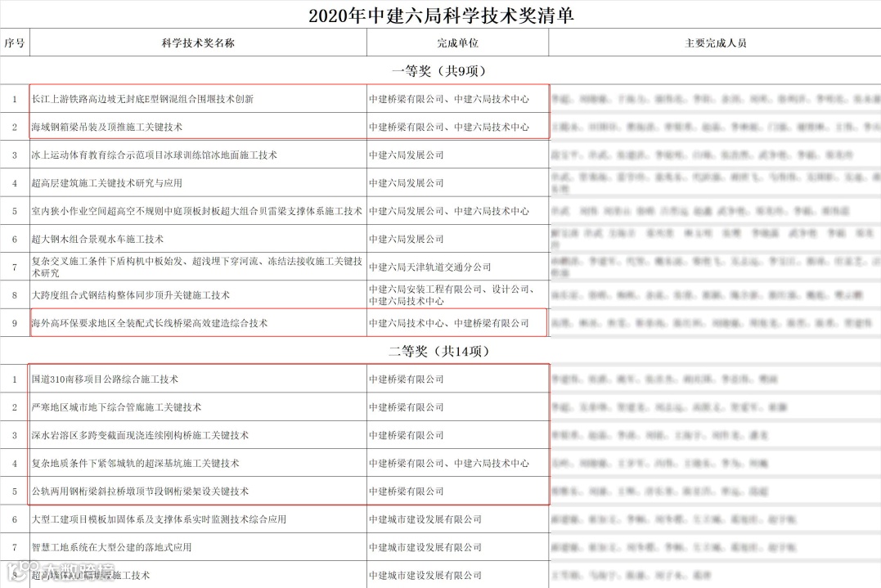Click row number 6 under 二等奖
The image size is (881, 588).
coord(15,520)
